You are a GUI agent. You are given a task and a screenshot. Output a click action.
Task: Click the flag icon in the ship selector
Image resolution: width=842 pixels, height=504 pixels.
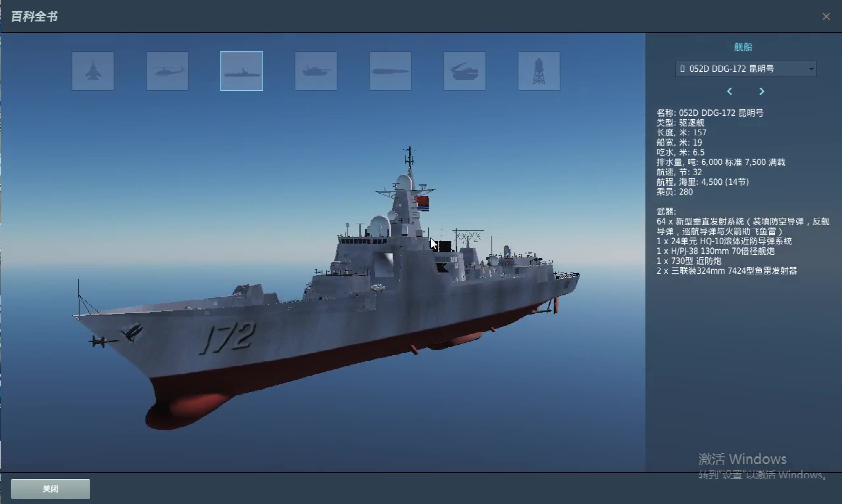coord(683,69)
